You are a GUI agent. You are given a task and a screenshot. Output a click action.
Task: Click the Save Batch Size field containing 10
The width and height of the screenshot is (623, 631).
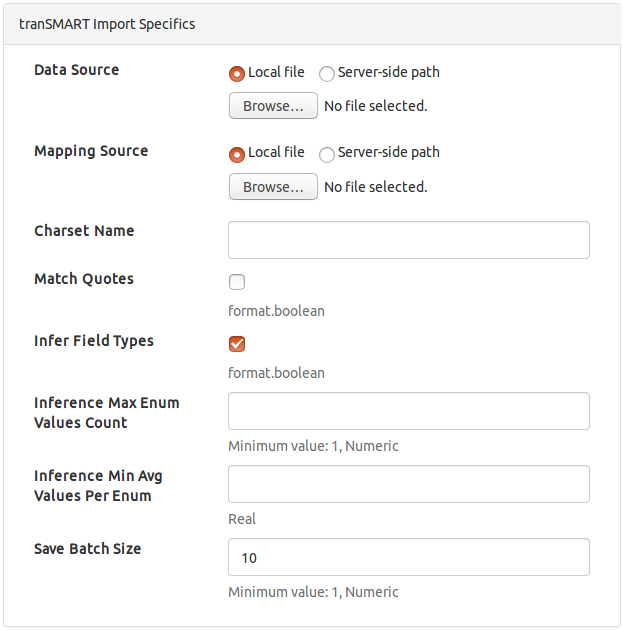[x=409, y=557]
